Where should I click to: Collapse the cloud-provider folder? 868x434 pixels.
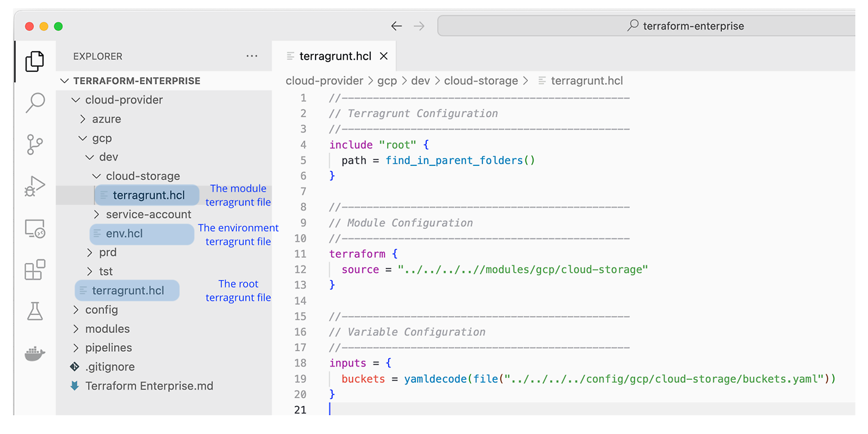coord(76,100)
